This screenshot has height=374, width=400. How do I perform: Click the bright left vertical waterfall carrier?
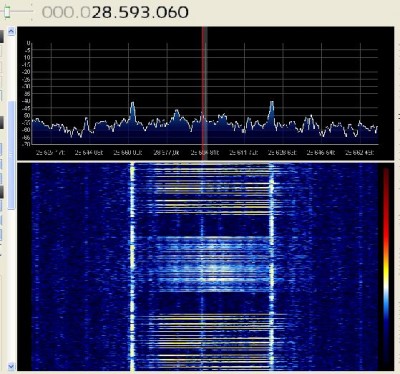coord(132,267)
